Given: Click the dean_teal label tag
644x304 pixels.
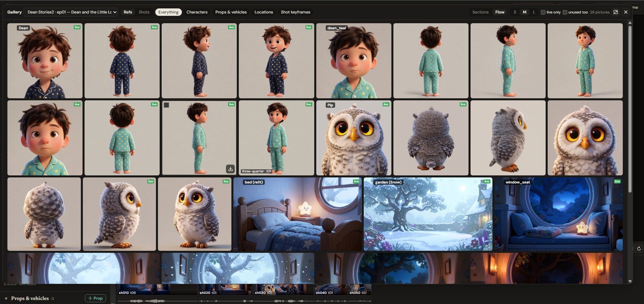Looking at the screenshot, I should [337, 28].
